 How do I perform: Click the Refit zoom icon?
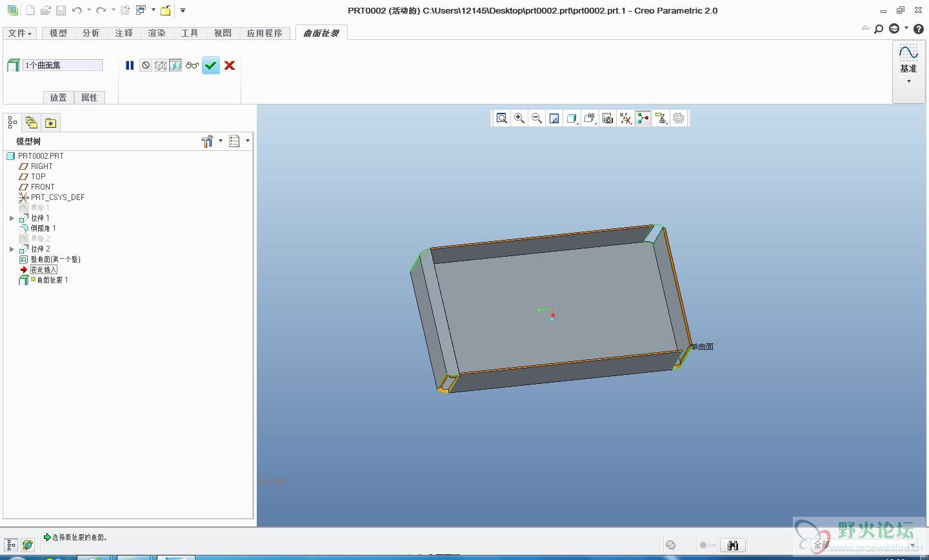point(502,118)
